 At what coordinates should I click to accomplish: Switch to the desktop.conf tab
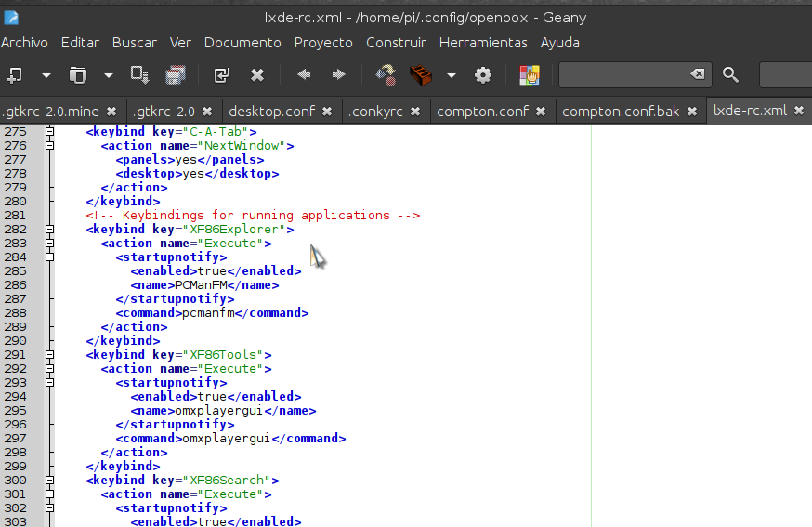[x=271, y=112]
